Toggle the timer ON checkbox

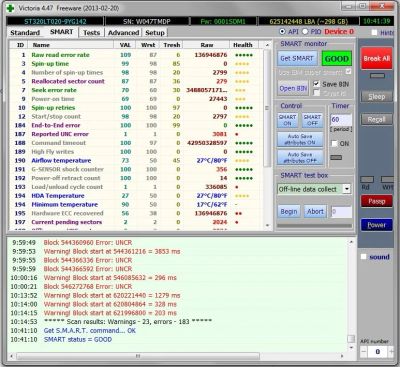coord(334,143)
